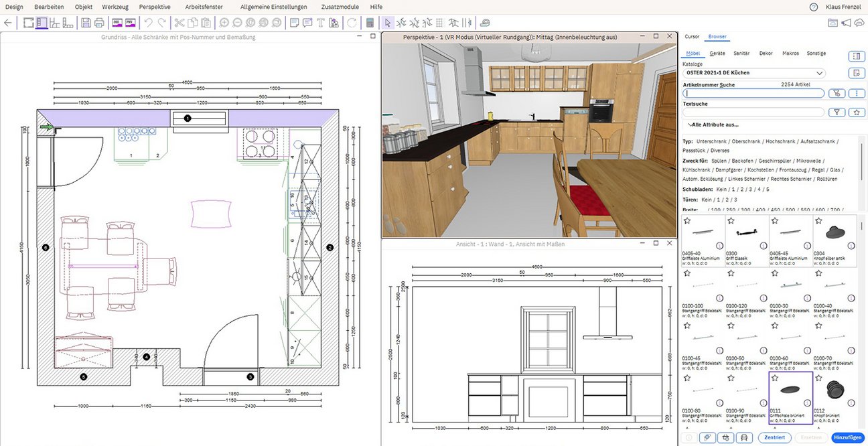Toggle favorite star on Knopf silber antik 0304
This screenshot has width=868, height=446.
tap(818, 220)
